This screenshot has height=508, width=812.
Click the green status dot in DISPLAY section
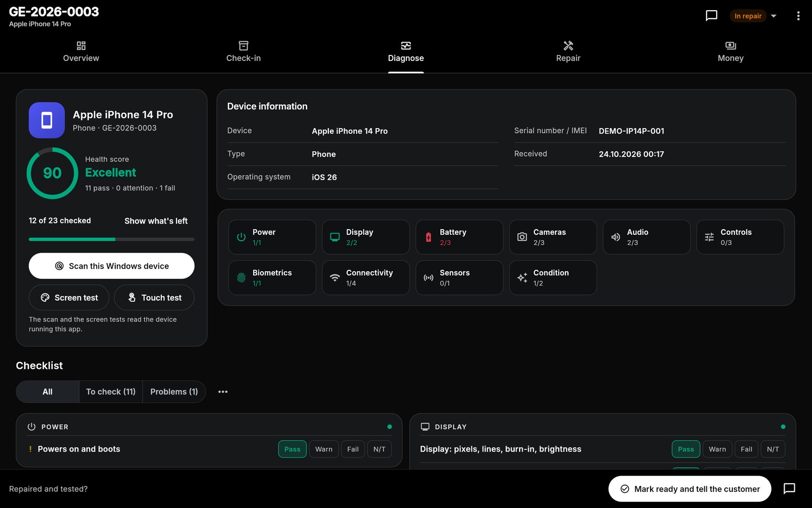(783, 427)
